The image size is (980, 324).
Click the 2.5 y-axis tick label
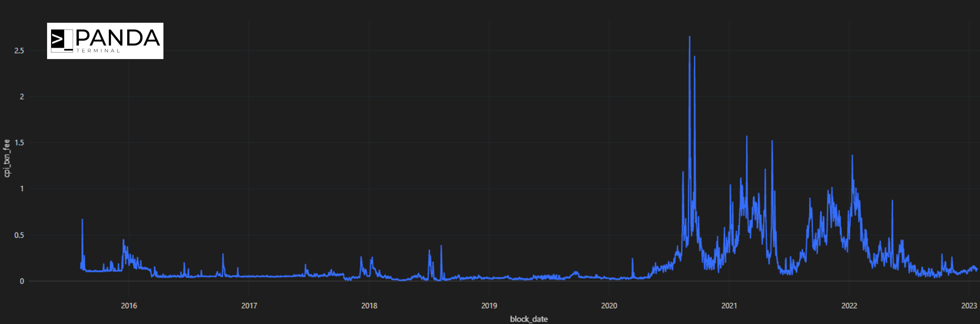pos(19,51)
